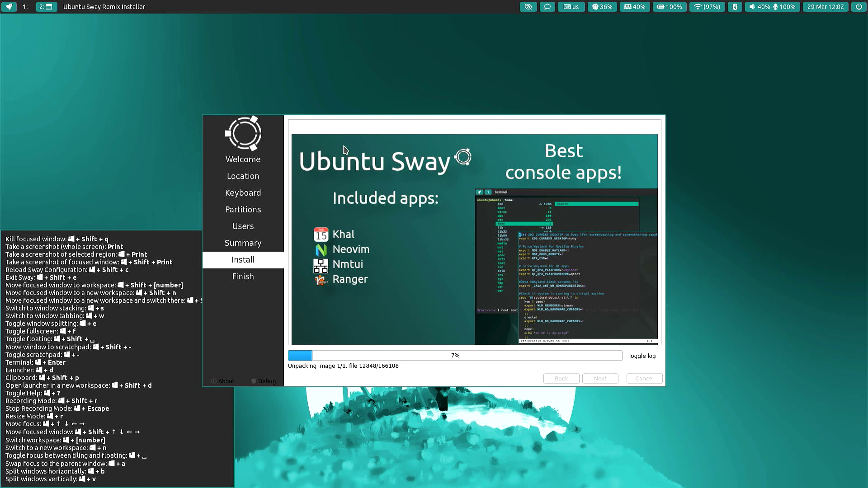Open volume control dropdown at 40%

(x=758, y=7)
